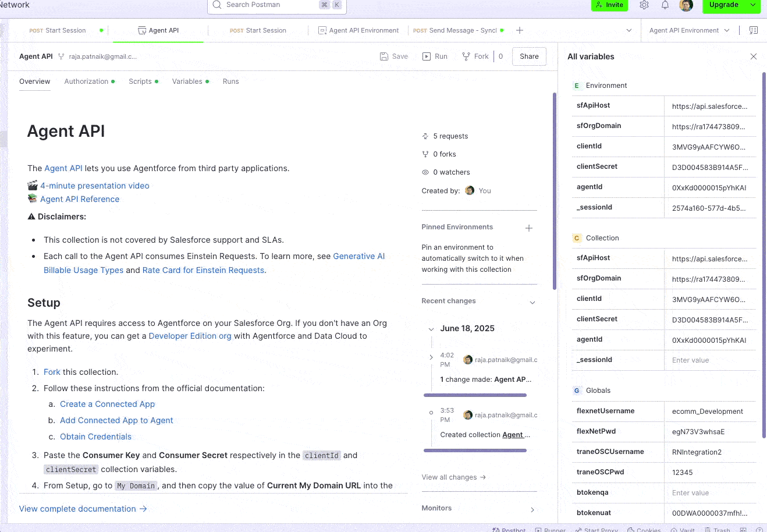Open the Agent API link in description
This screenshot has height=532, width=767.
[x=63, y=168]
